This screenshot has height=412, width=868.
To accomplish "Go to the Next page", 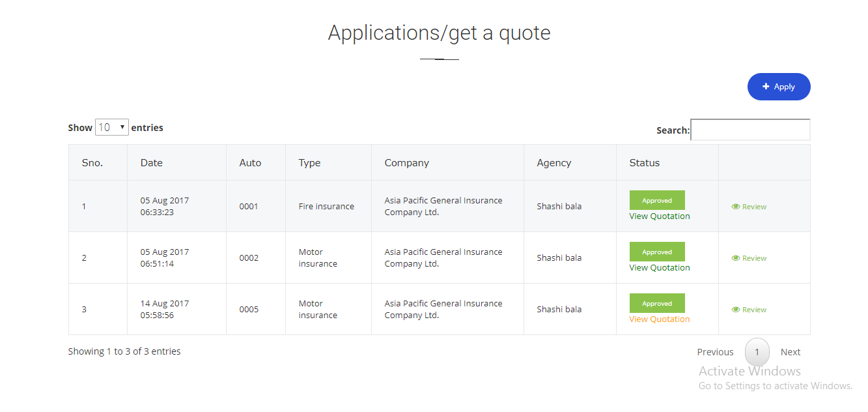I will [x=791, y=352].
